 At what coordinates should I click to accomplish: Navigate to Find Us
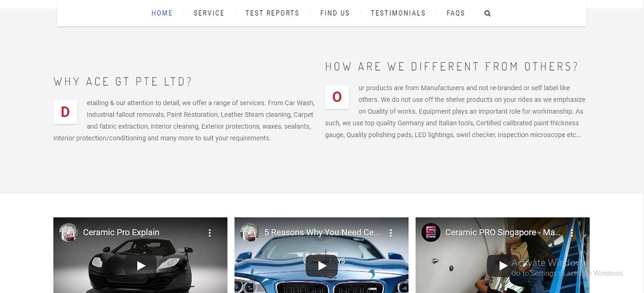point(335,13)
